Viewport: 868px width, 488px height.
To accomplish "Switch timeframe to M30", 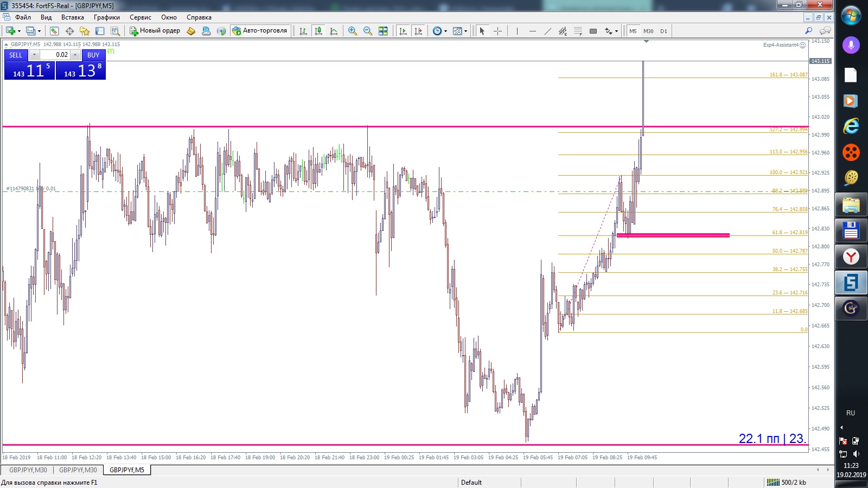I will (x=648, y=31).
